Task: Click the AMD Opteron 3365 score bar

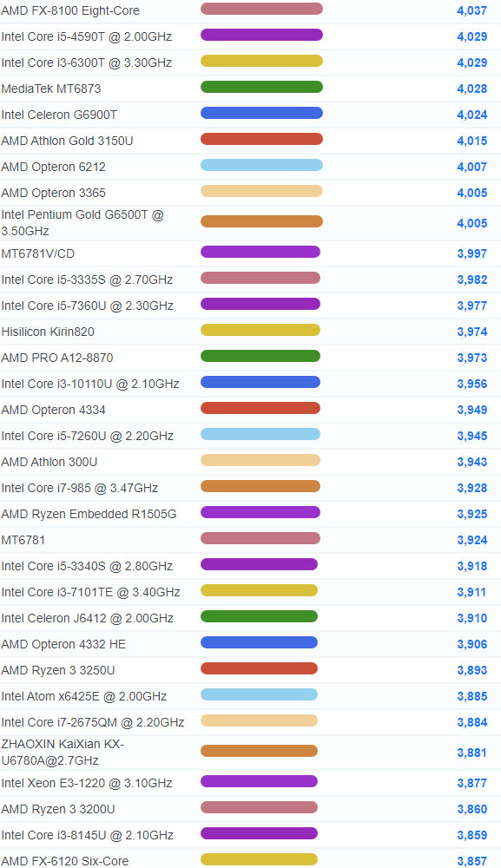Action: [261, 191]
